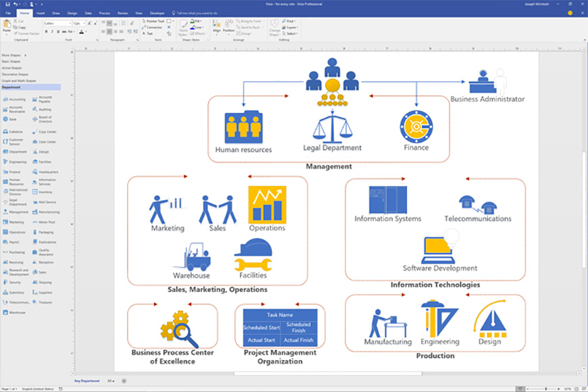The image size is (588, 392).
Task: Switch to the Insert ribbon tab
Action: coord(41,13)
